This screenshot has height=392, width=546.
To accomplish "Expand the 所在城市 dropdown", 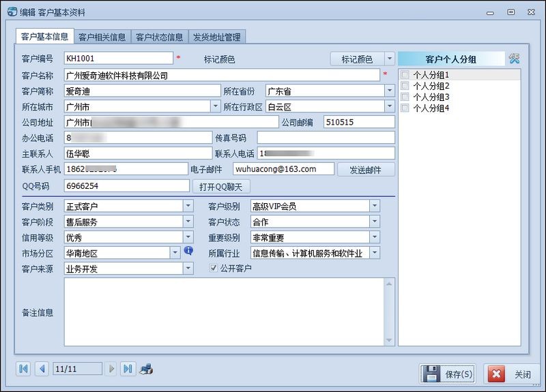I will [216, 106].
